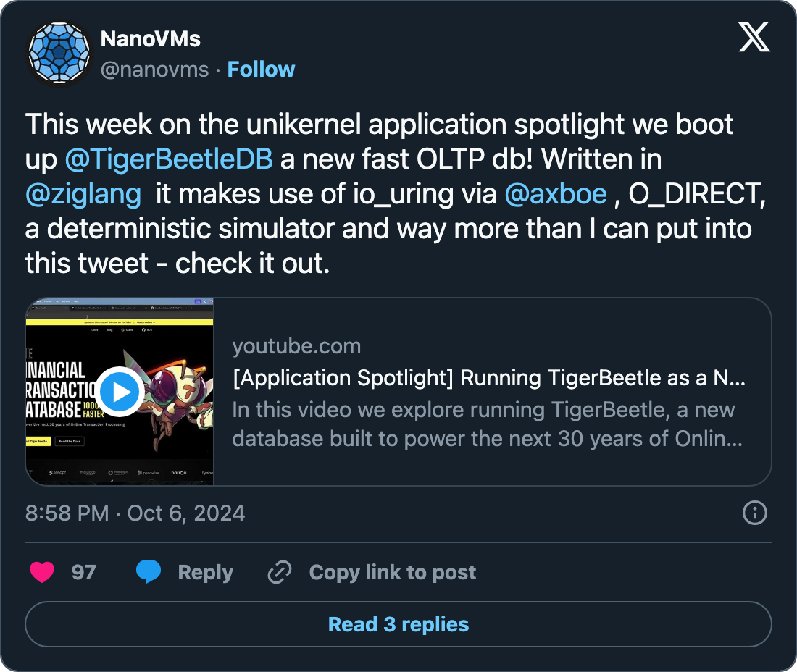The image size is (797, 672).
Task: Click the reply speech bubble icon
Action: click(x=149, y=572)
